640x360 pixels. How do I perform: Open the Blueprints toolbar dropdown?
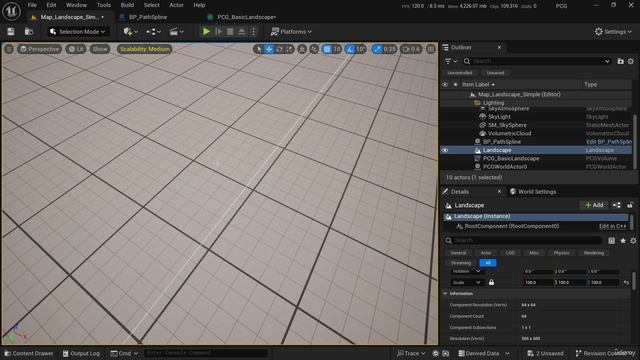(153, 31)
